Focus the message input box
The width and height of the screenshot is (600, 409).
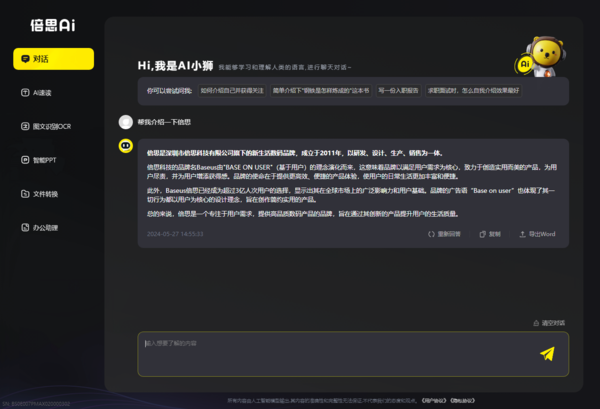(353, 354)
